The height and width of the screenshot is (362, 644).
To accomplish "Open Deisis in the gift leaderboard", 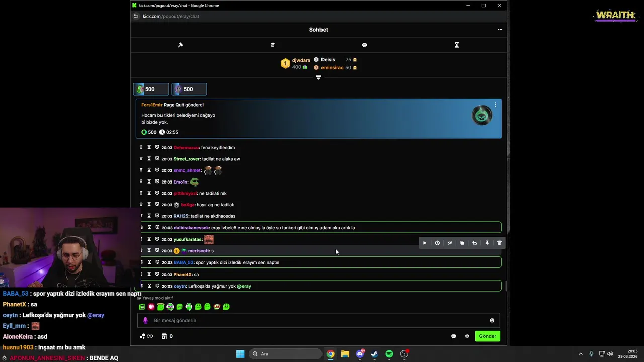I will [x=328, y=60].
